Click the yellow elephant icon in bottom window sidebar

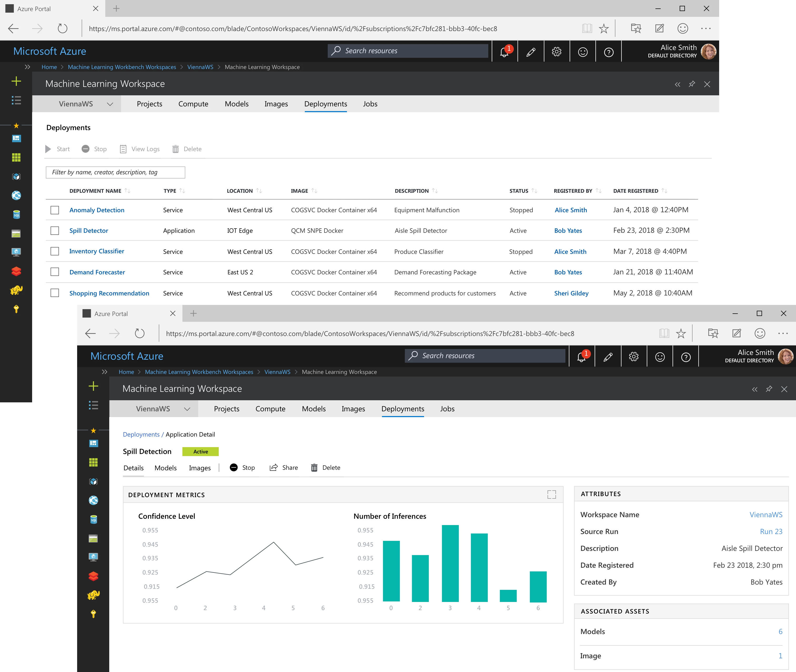93,595
